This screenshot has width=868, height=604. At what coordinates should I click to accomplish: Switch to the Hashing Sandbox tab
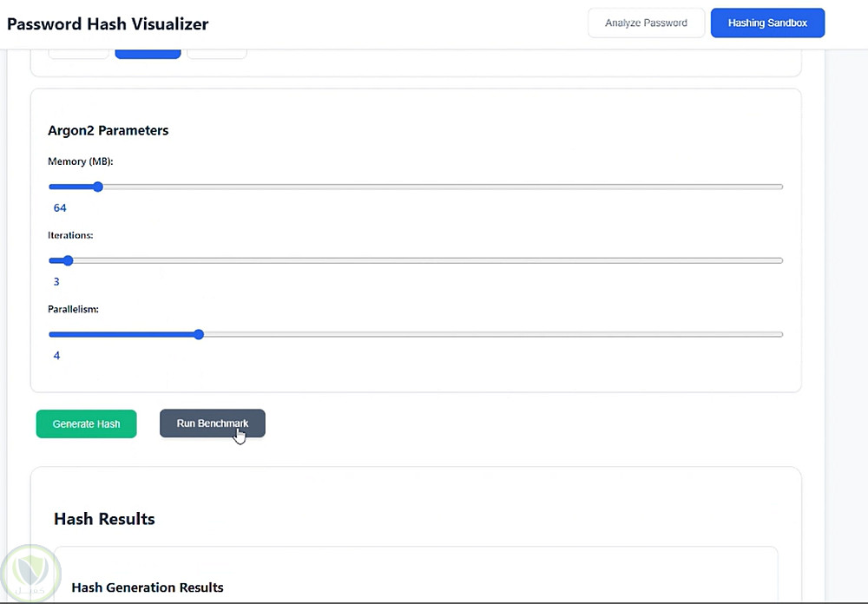click(767, 23)
